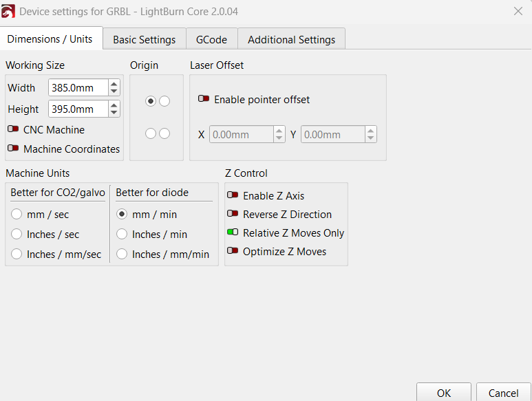
Task: Increase Width with the up arrow
Action: 114,84
